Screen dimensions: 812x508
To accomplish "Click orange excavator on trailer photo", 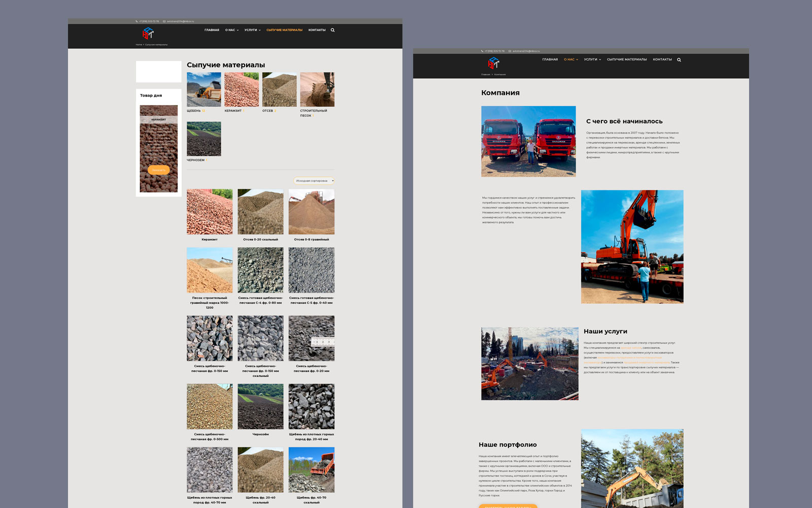I will coord(632,247).
